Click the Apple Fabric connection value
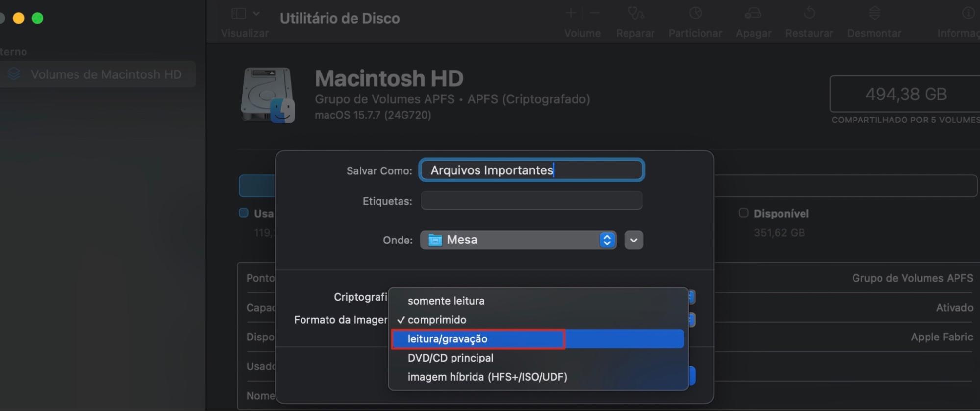 pos(942,337)
